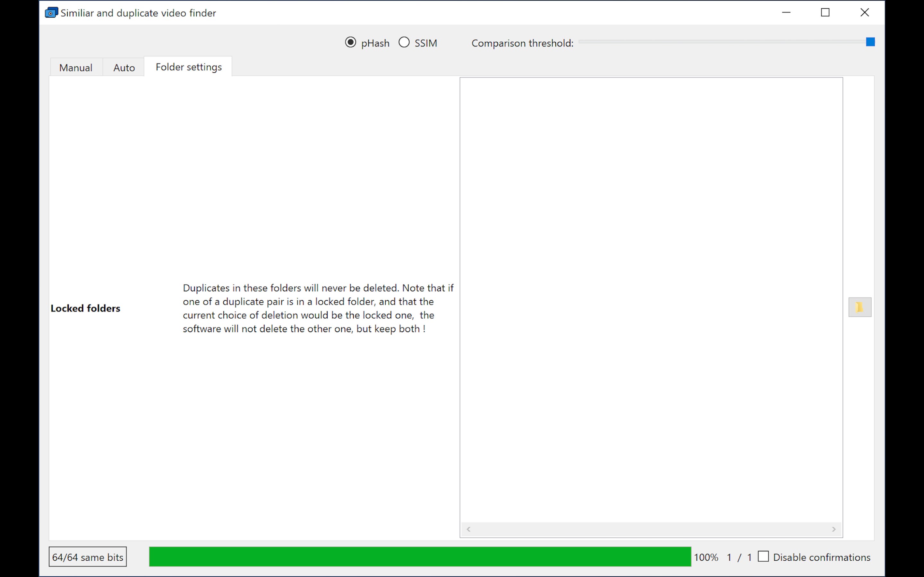Click the right arrow of the list scrollbar

pyautogui.click(x=834, y=529)
